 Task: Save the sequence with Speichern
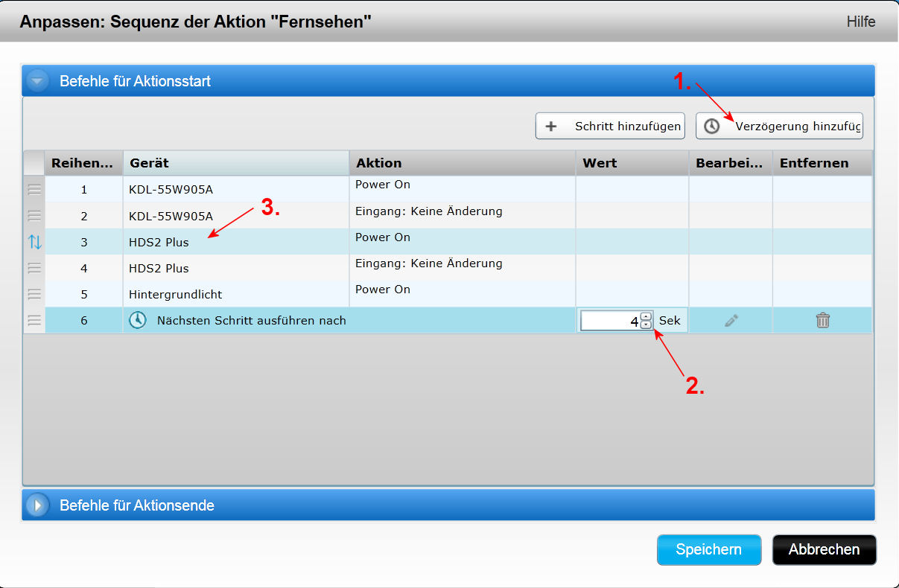coord(708,550)
